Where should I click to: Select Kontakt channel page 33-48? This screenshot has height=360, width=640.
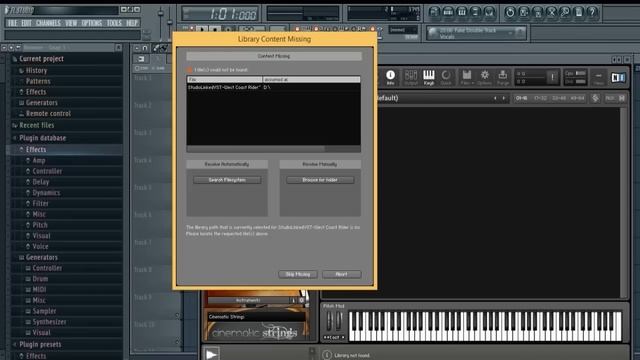[x=559, y=98]
